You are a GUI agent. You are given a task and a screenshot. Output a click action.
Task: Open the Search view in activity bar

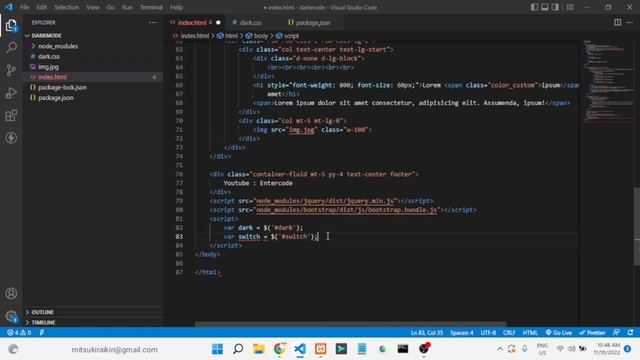click(11, 48)
